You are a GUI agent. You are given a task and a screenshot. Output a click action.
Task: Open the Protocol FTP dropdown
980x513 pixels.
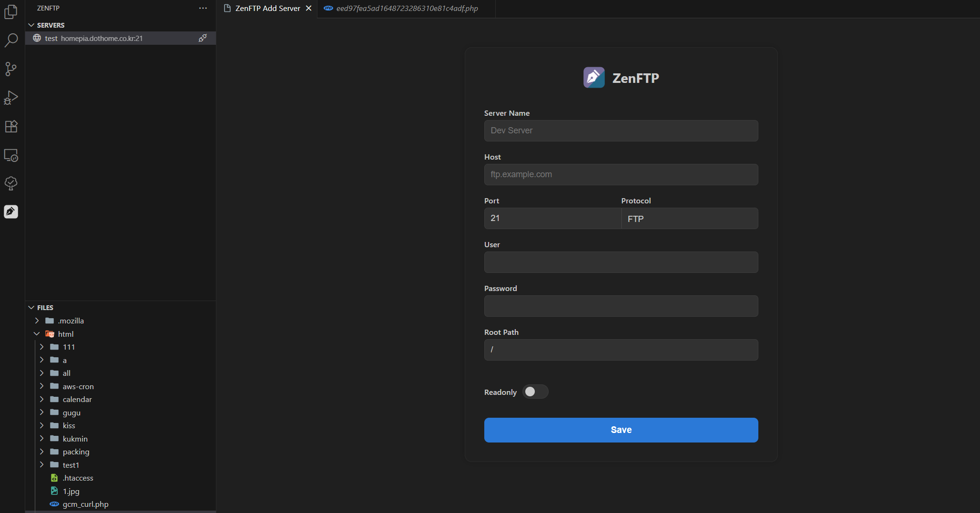(x=690, y=219)
